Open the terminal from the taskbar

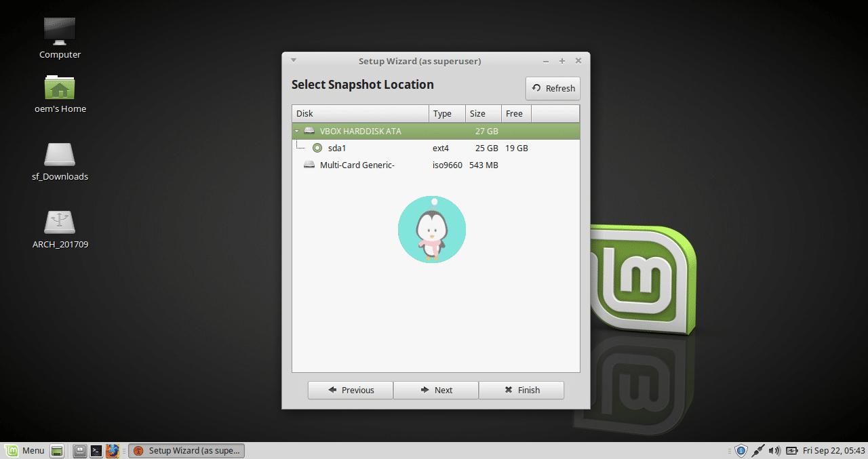pyautogui.click(x=96, y=450)
